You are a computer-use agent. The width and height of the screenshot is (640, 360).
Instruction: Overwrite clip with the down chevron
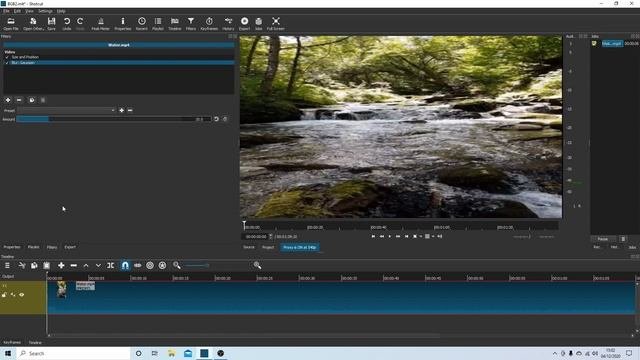point(98,265)
